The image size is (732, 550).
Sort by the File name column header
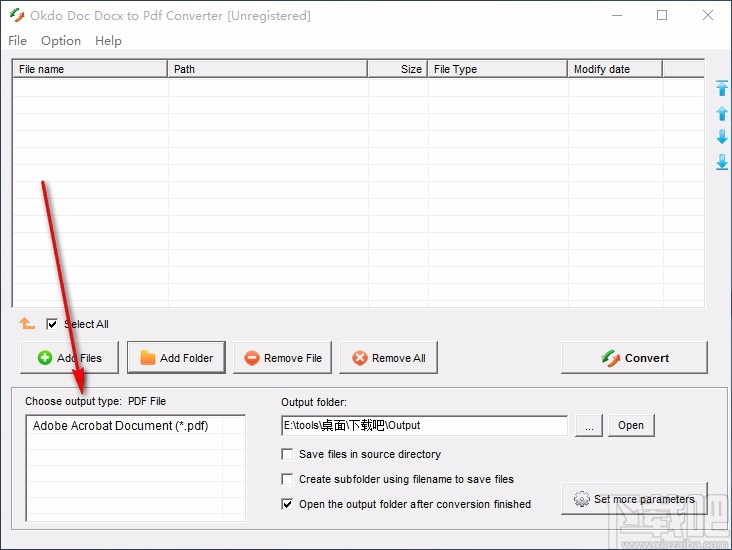90,69
